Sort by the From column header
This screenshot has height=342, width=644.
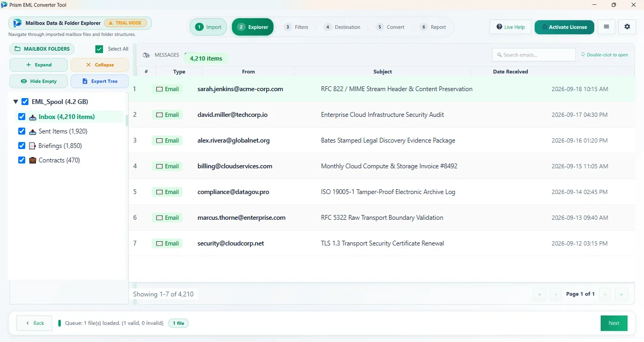coord(248,71)
